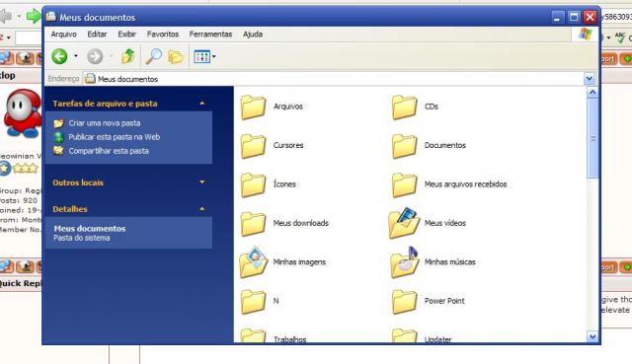Click the Endereço address field
Viewport: 632px width, 364px height.
tap(335, 79)
